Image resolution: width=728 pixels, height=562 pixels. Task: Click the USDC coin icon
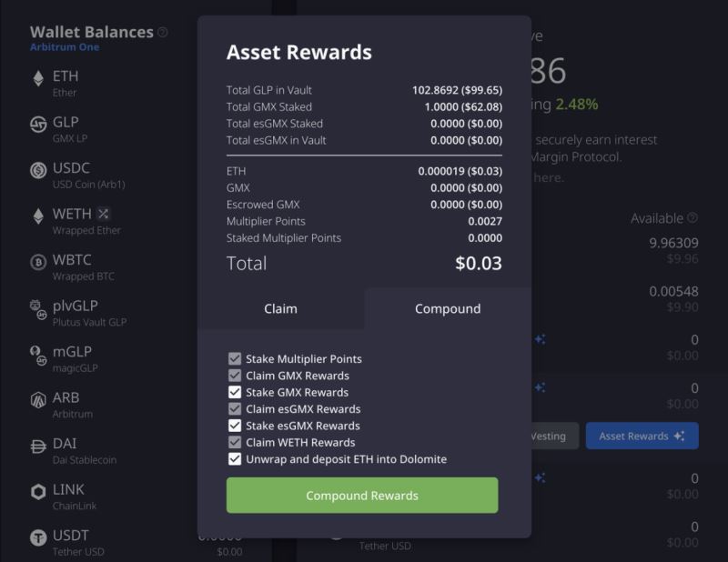pos(38,170)
